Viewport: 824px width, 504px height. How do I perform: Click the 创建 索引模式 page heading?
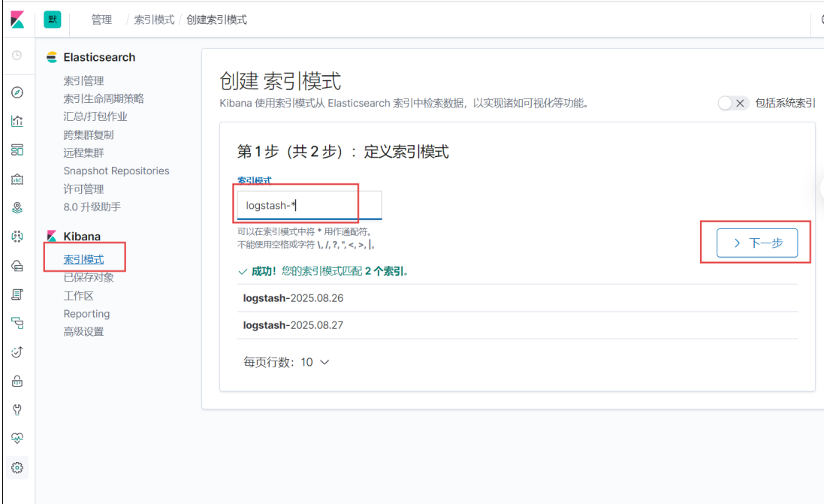click(280, 81)
